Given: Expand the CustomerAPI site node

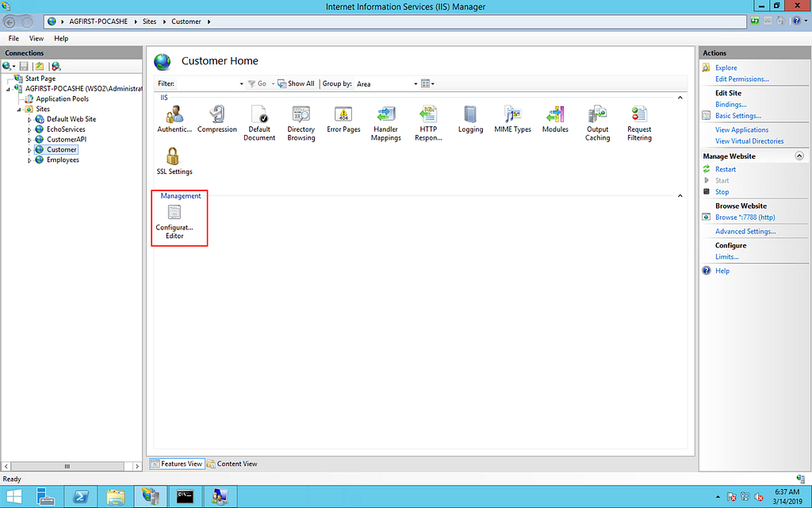Looking at the screenshot, I should pos(29,140).
